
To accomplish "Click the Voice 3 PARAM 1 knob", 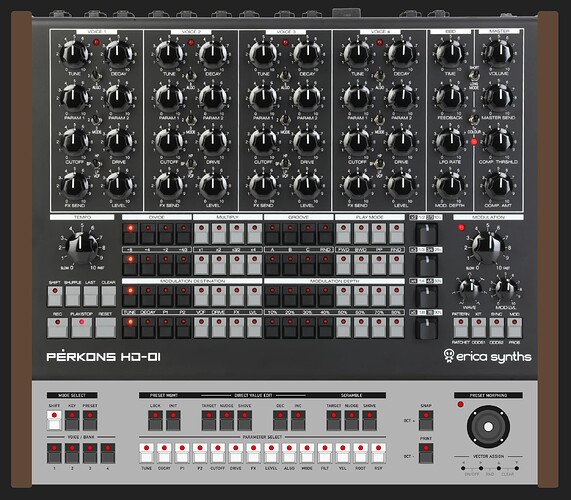I will coord(263,97).
